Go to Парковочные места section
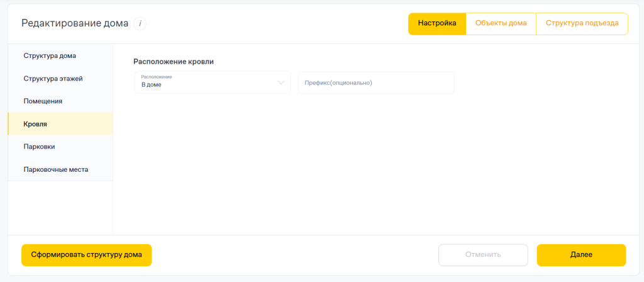The width and height of the screenshot is (644, 282). click(x=60, y=169)
